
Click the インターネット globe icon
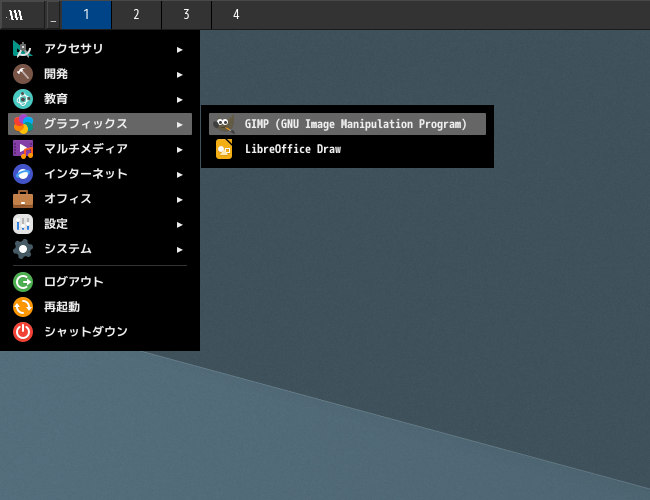click(x=23, y=174)
